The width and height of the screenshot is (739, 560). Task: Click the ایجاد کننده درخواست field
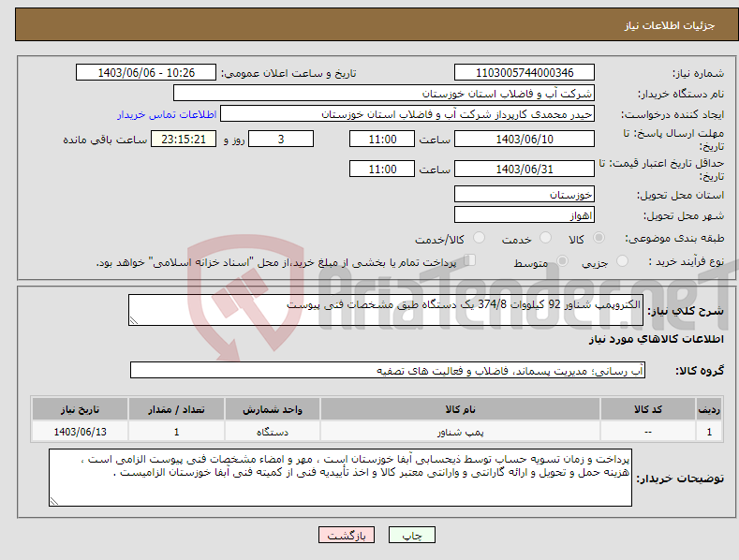click(x=407, y=113)
